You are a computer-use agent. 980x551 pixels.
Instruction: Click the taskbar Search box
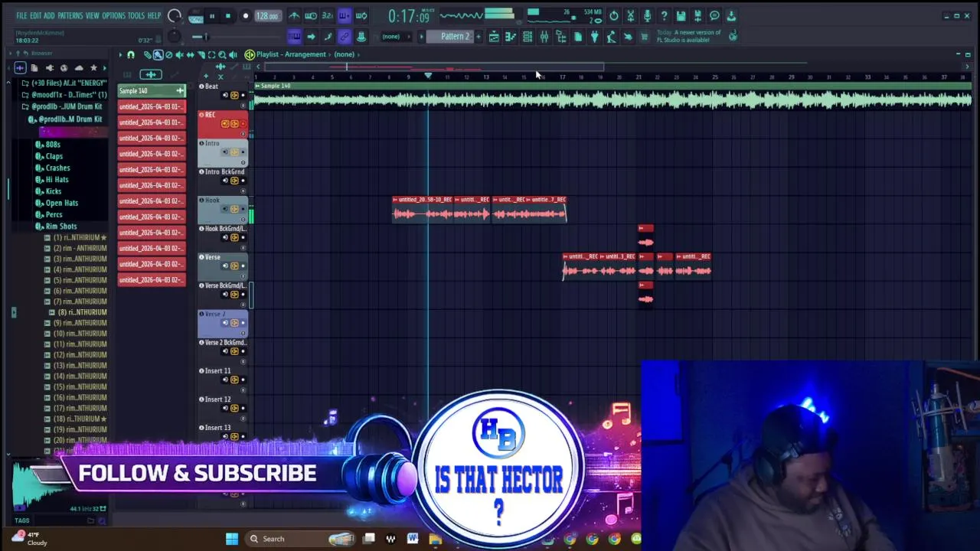300,539
